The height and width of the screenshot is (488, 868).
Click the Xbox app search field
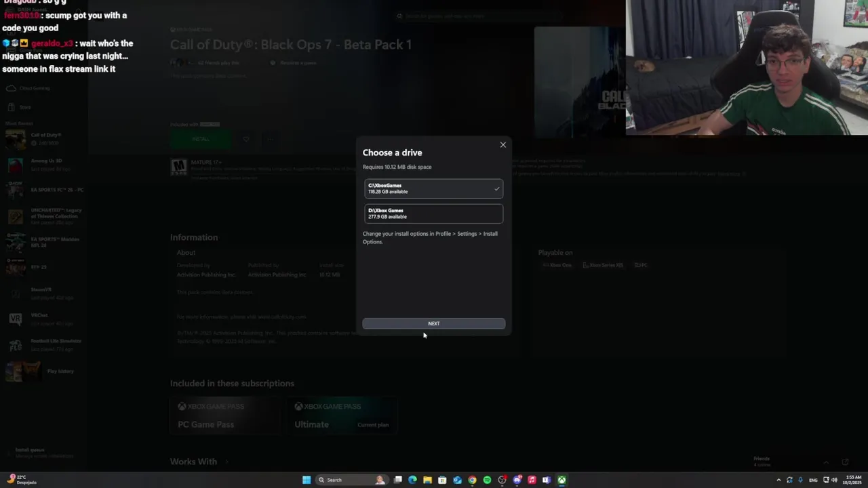478,16
